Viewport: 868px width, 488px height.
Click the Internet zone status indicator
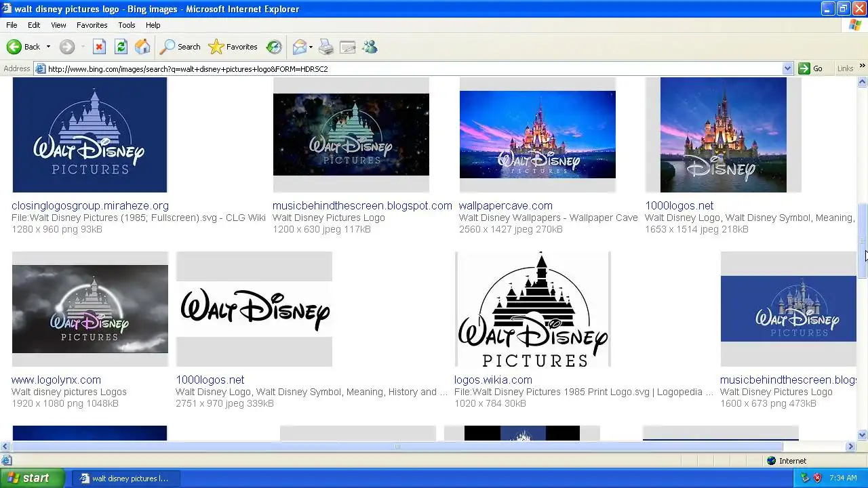[787, 461]
